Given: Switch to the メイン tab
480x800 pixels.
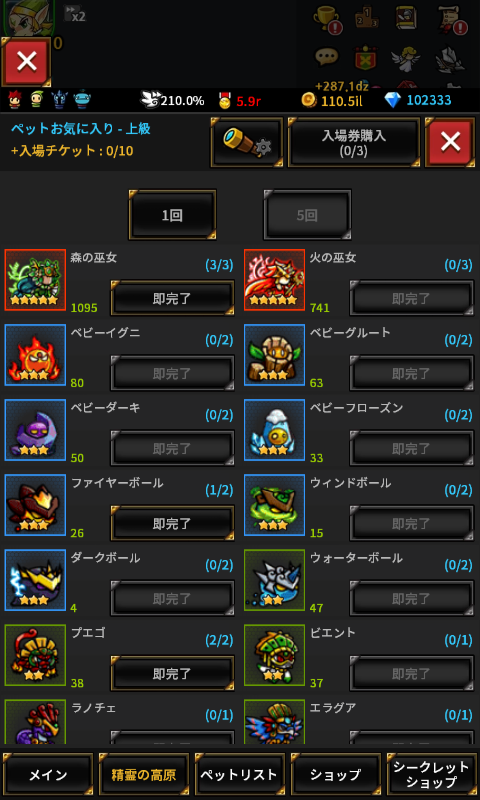Looking at the screenshot, I should pyautogui.click(x=48, y=774).
